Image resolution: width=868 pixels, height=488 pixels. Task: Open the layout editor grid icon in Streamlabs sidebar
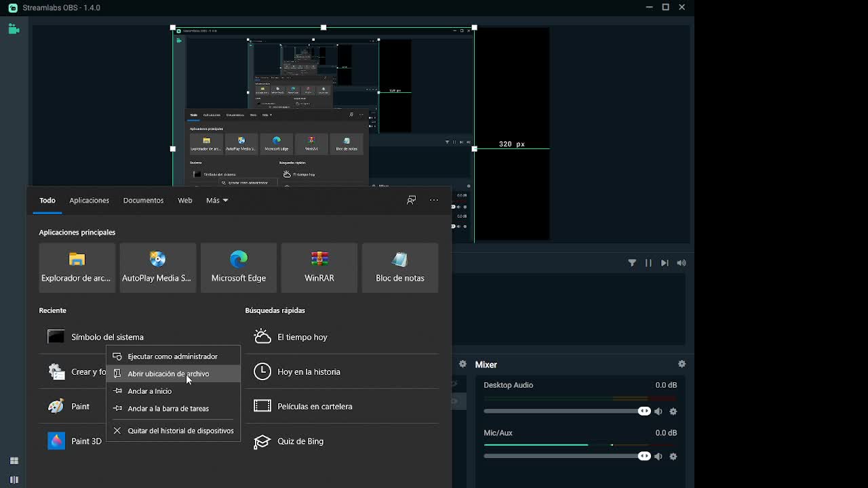point(14,461)
